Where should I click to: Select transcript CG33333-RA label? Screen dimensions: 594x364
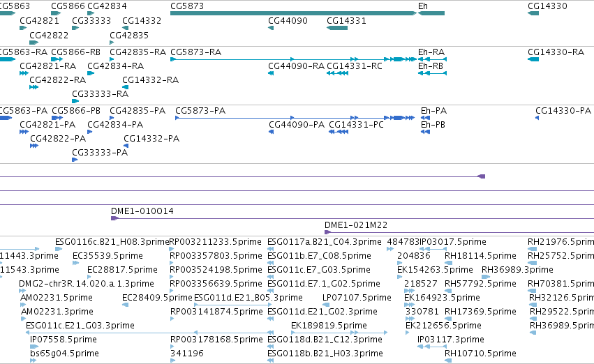pos(101,94)
